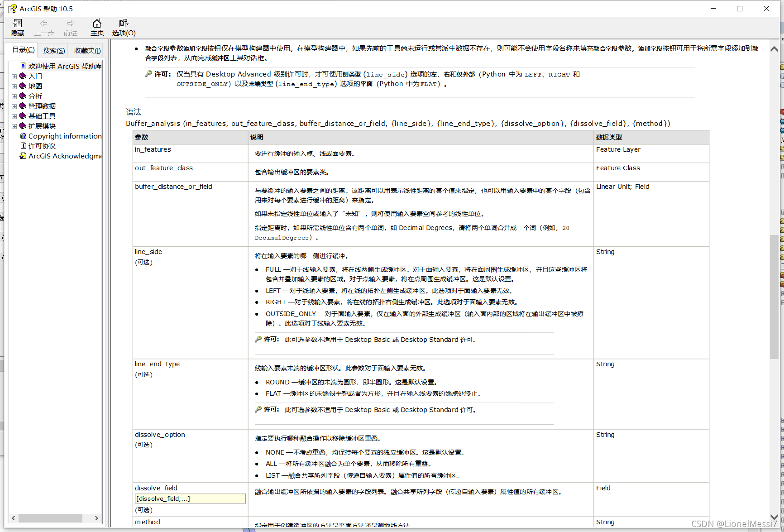Click the buffer_distance_or_field parameter cell
Viewport: 784px width, 532px height.
point(190,214)
